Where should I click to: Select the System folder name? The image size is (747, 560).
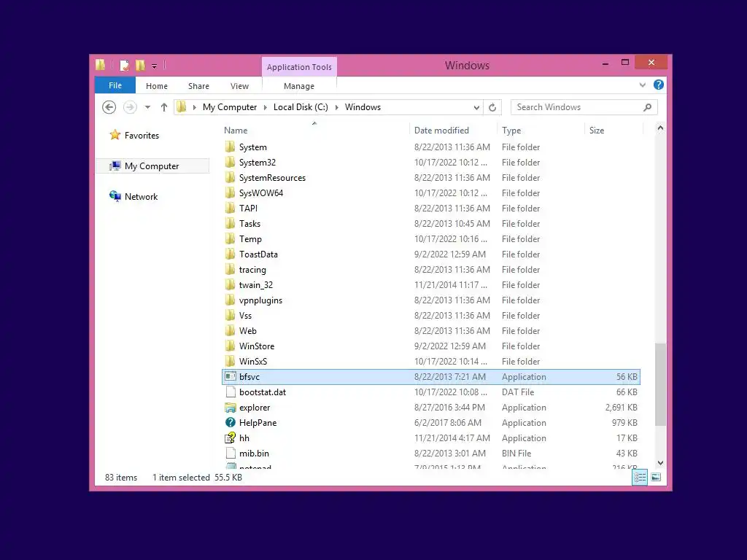point(253,147)
